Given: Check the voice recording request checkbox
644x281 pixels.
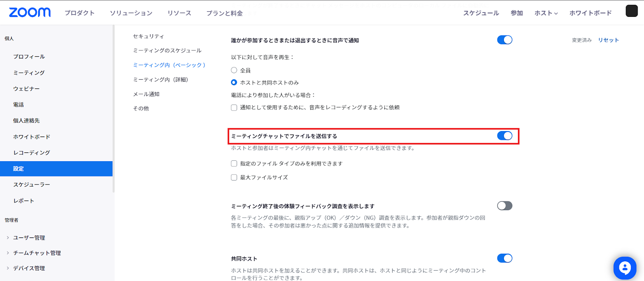Looking at the screenshot, I should (234, 108).
